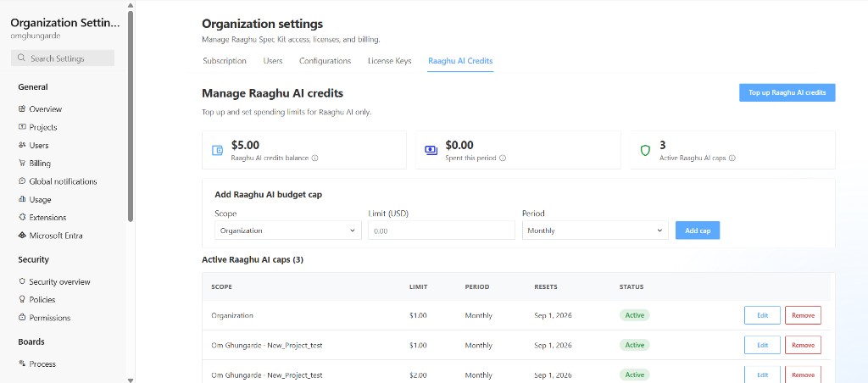Open Microsoft Entra settings

pyautogui.click(x=56, y=236)
